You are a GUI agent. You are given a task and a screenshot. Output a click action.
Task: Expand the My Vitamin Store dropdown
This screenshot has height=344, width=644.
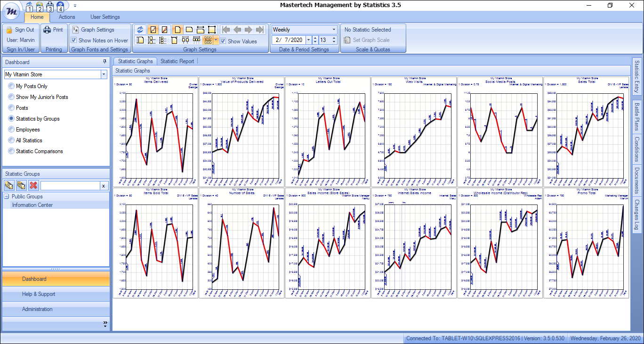tap(104, 74)
